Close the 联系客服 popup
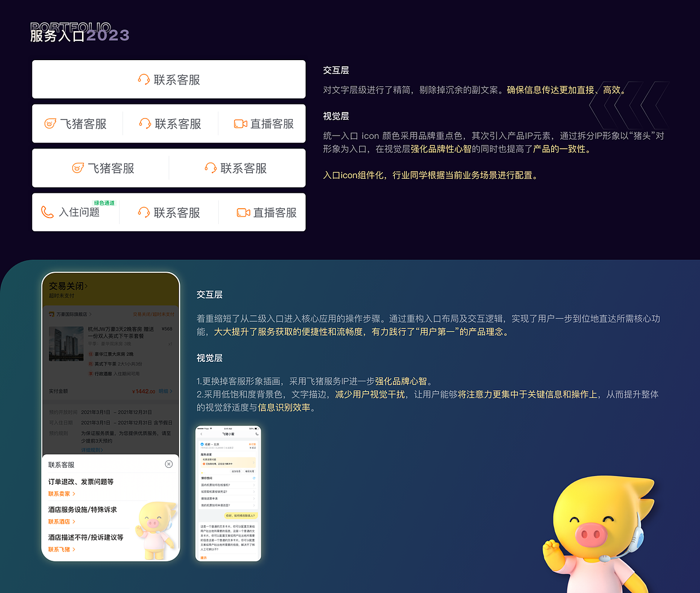This screenshot has width=700, height=593. tap(168, 464)
